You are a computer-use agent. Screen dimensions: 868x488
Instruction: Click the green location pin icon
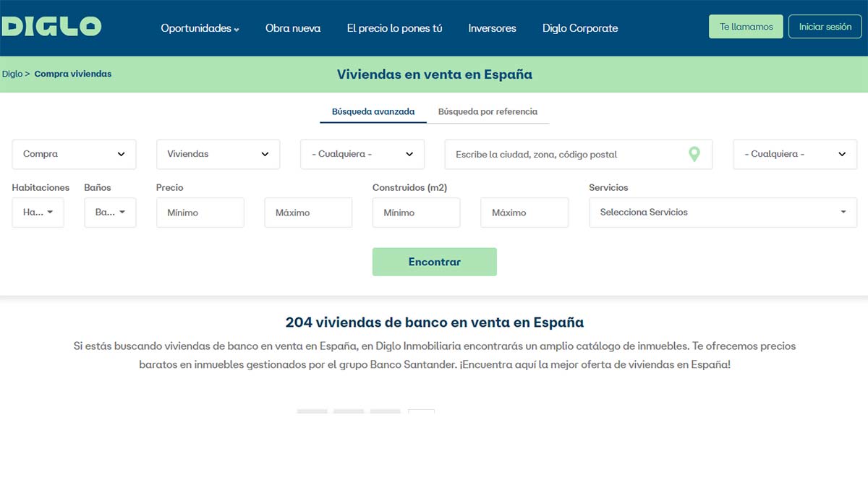694,154
